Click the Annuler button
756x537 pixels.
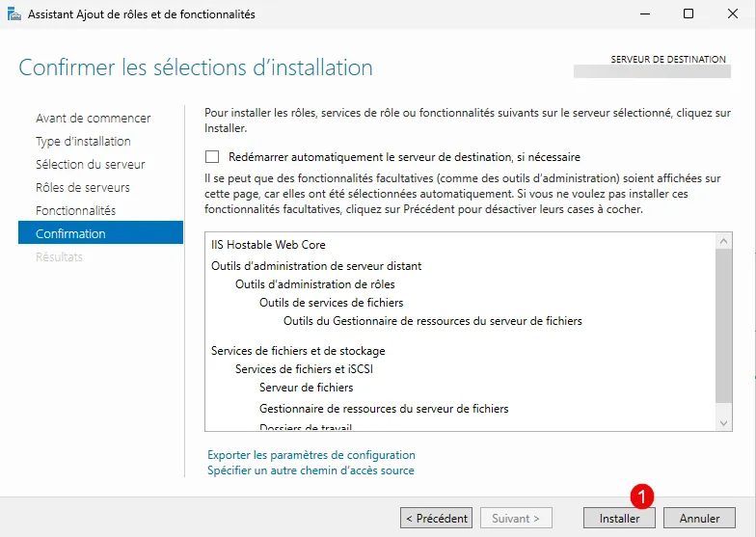pyautogui.click(x=699, y=518)
